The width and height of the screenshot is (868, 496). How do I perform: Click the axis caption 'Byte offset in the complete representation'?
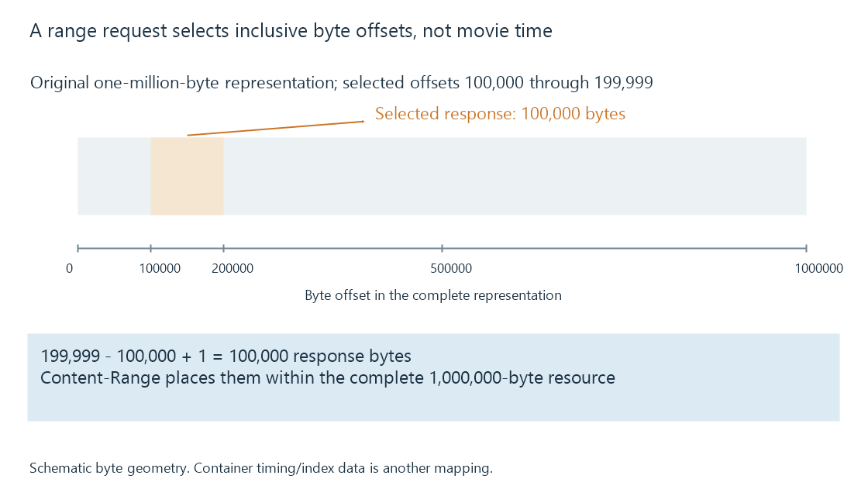click(433, 295)
